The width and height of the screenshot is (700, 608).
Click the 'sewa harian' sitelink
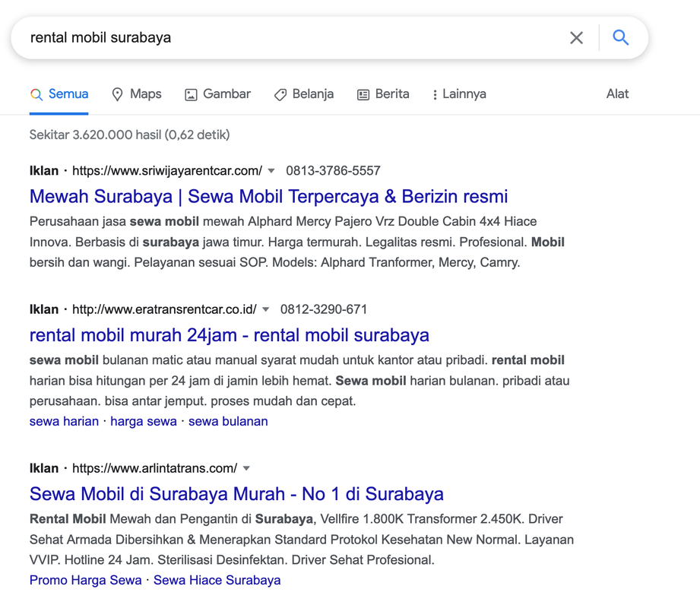(x=64, y=421)
